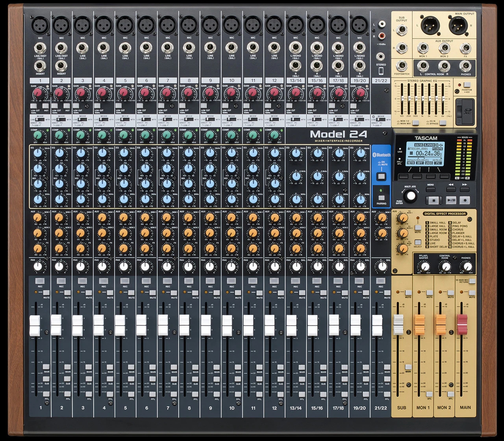The height and width of the screenshot is (441, 504).
Task: Turn the channel 1 GAIN knob
Action: [x=38, y=93]
